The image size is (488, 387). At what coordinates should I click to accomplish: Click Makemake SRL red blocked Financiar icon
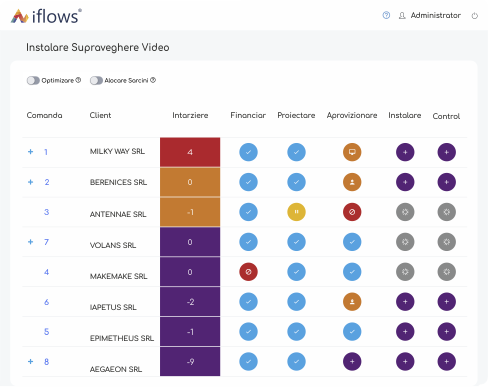[x=248, y=272]
